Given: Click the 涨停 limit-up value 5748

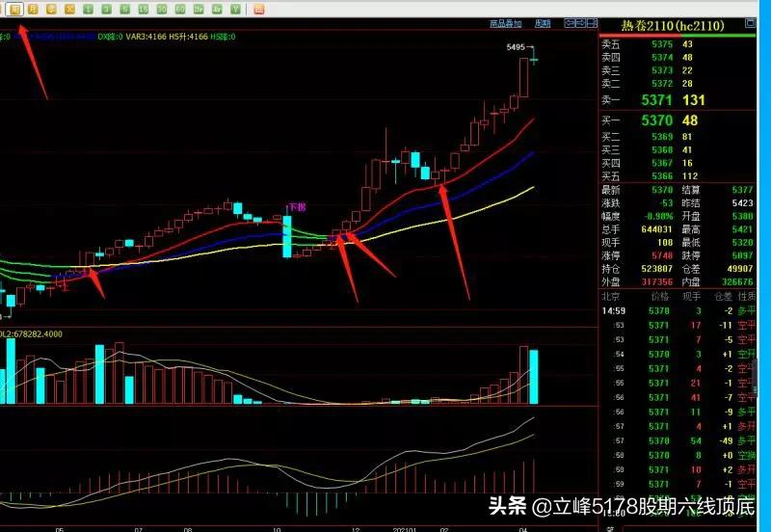Looking at the screenshot, I should point(662,255).
